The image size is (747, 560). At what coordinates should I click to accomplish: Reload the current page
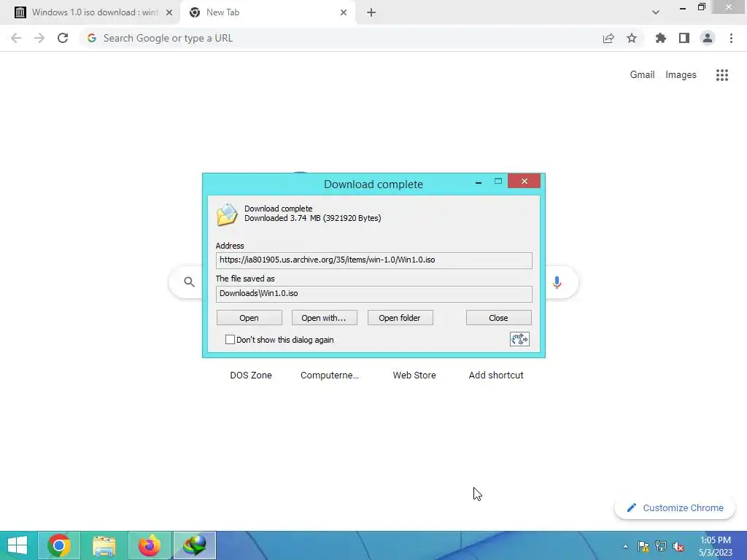(63, 38)
